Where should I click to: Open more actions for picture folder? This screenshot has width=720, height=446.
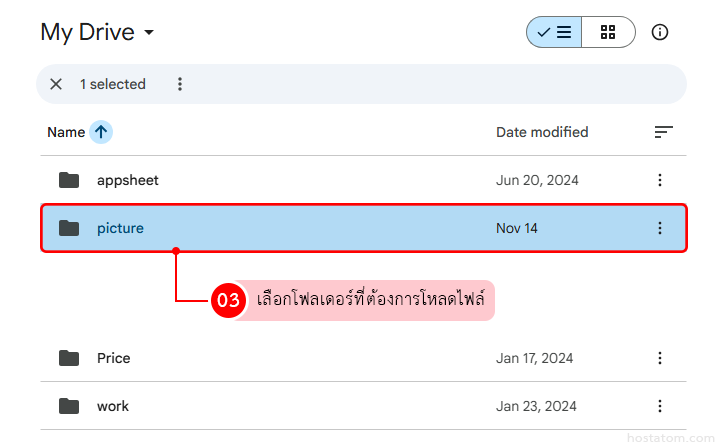point(660,228)
